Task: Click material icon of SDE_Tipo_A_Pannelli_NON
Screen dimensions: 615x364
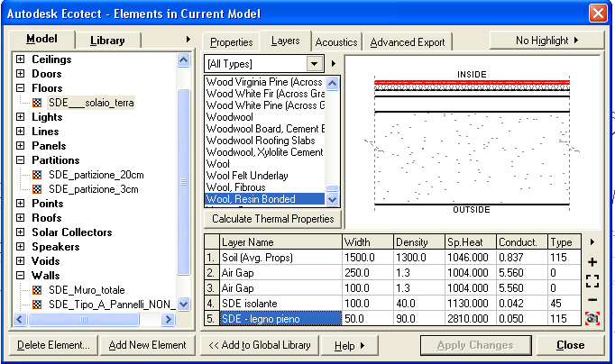Action: tap(37, 305)
